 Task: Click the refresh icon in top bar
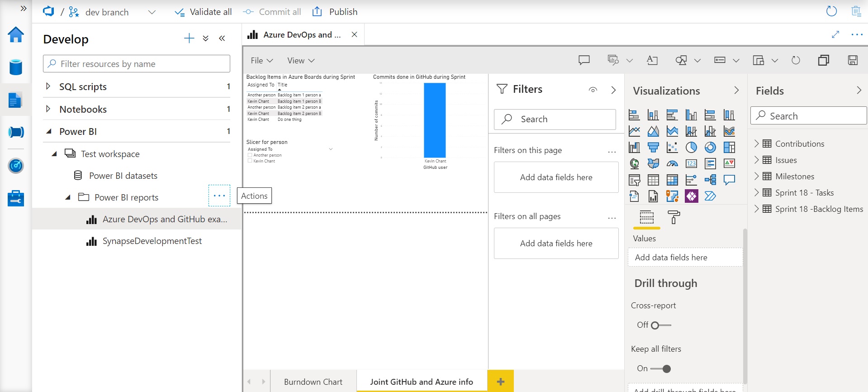[x=831, y=11]
